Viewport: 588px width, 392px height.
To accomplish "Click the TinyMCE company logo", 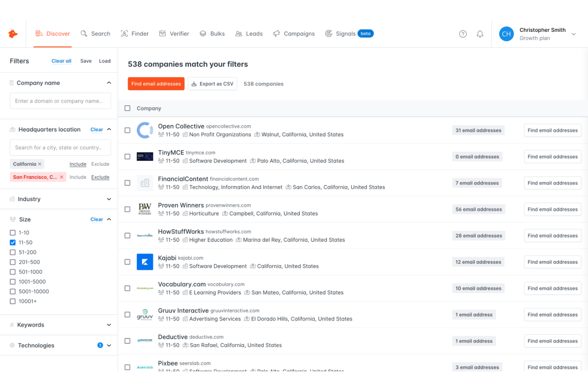I will pos(145,156).
